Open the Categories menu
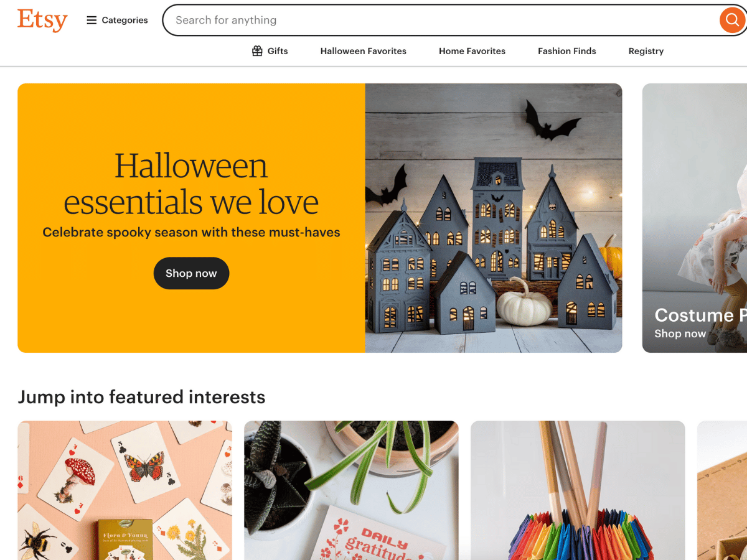Screen dimensions: 747x560 pos(117,20)
